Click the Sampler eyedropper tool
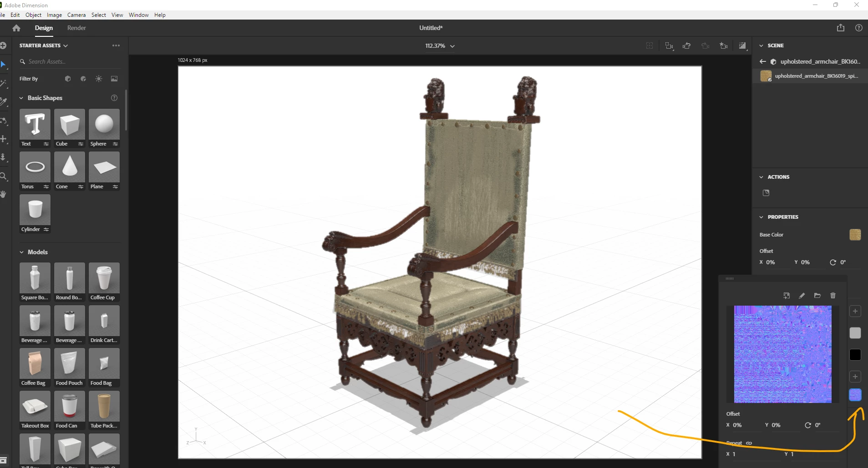The image size is (868, 468). click(x=4, y=102)
